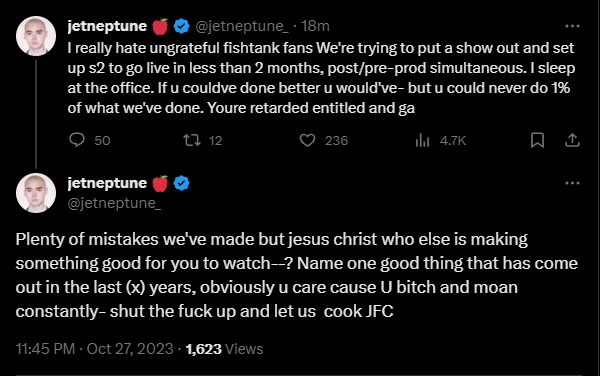Screen dimensions: 600x376
Task: Open jetneptune display name in second tweet
Action: pos(107,183)
